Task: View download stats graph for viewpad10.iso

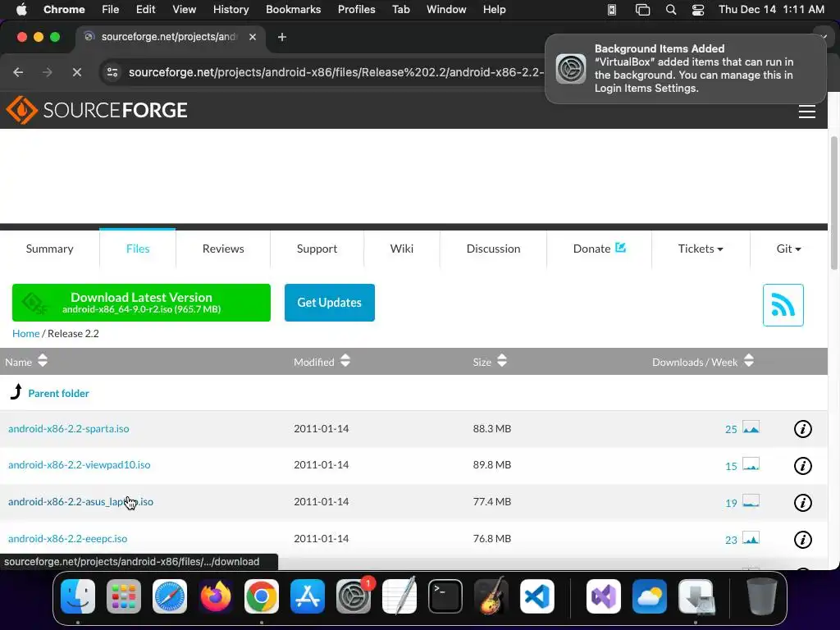Action: click(751, 464)
